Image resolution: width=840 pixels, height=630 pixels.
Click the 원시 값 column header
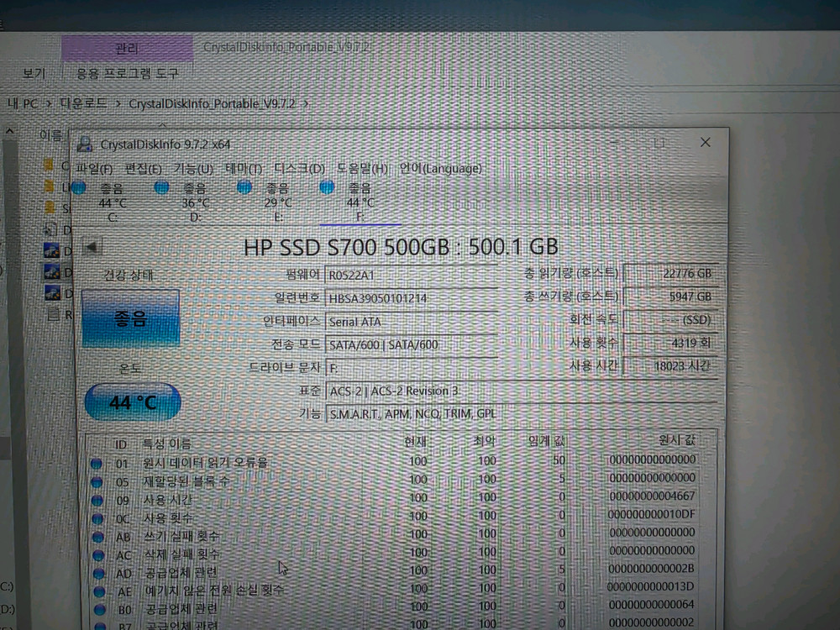[x=676, y=440]
